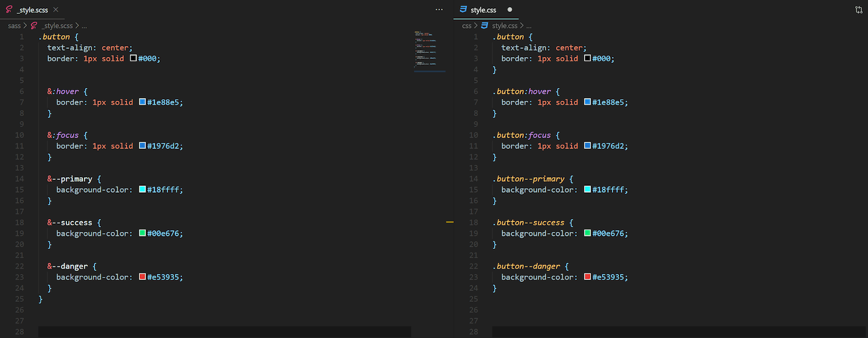The height and width of the screenshot is (338, 868).
Task: Click the Sass icon inside the left breadcrumb bar
Action: (x=33, y=25)
